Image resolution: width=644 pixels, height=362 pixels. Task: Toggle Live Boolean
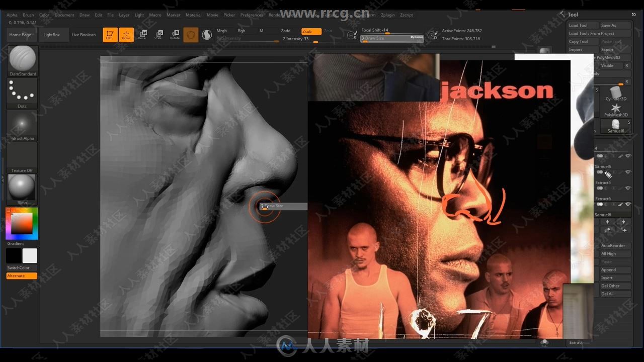(84, 35)
